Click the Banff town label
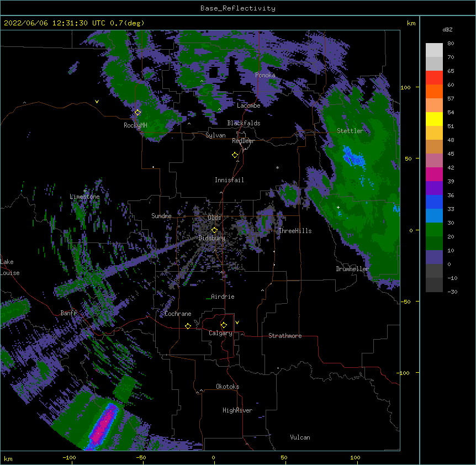The width and height of the screenshot is (476, 465). pyautogui.click(x=68, y=313)
